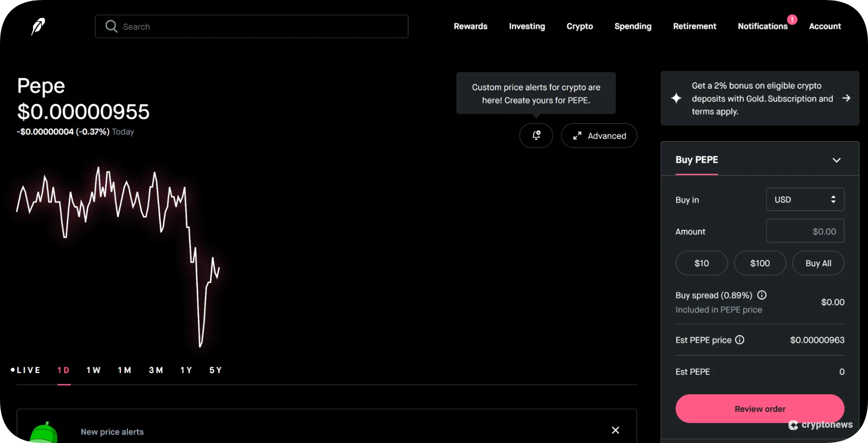Select the LIVE chart range

click(x=26, y=370)
